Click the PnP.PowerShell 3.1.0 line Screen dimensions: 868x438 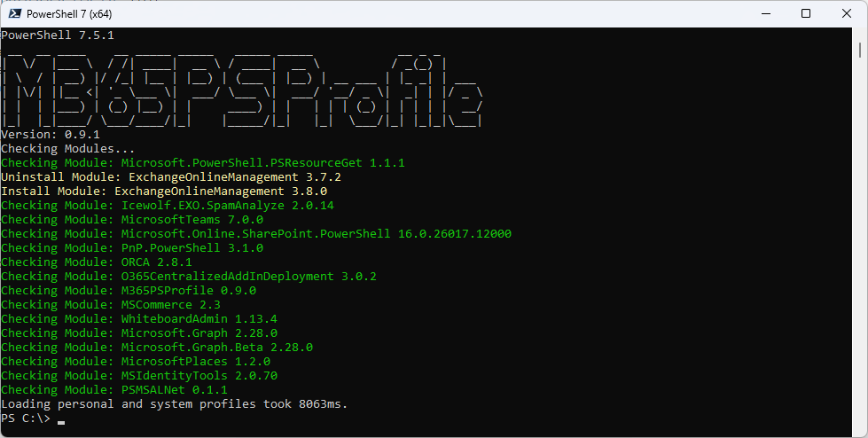[x=132, y=248]
